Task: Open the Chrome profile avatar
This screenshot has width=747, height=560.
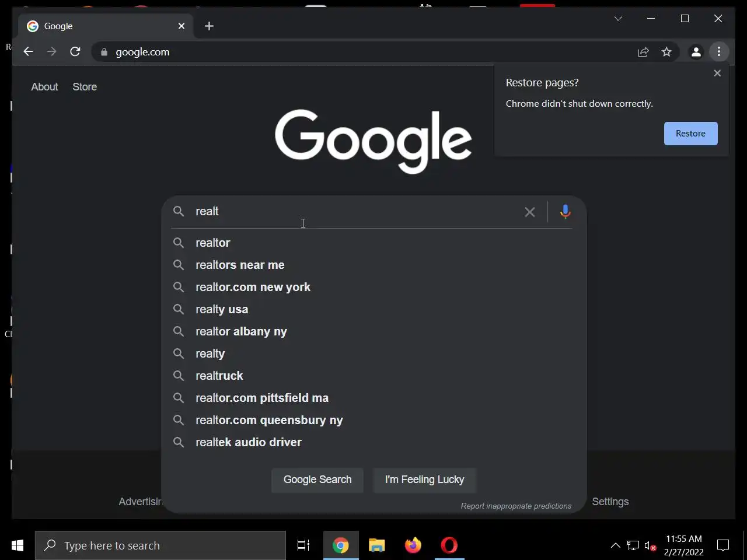Action: coord(696,52)
